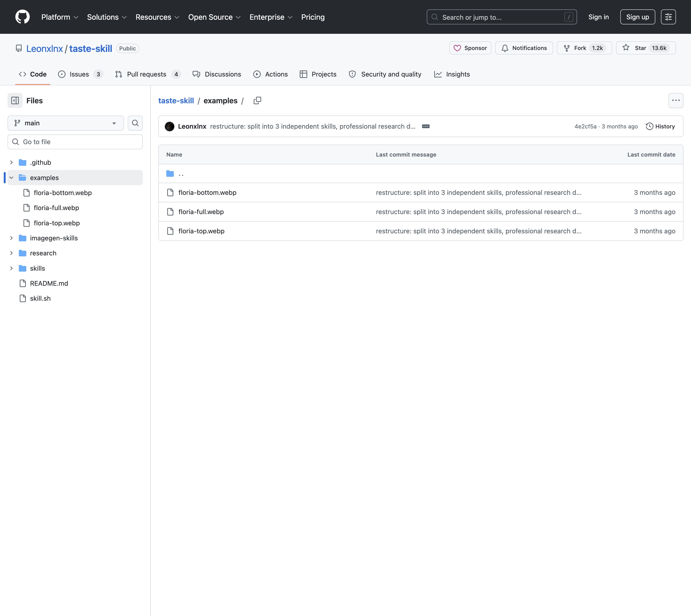This screenshot has width=691, height=616.
Task: Open the taste-skill repository title link
Action: point(91,48)
